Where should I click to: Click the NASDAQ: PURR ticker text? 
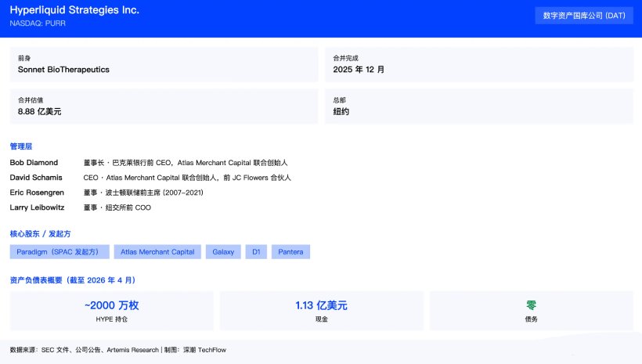[x=38, y=23]
